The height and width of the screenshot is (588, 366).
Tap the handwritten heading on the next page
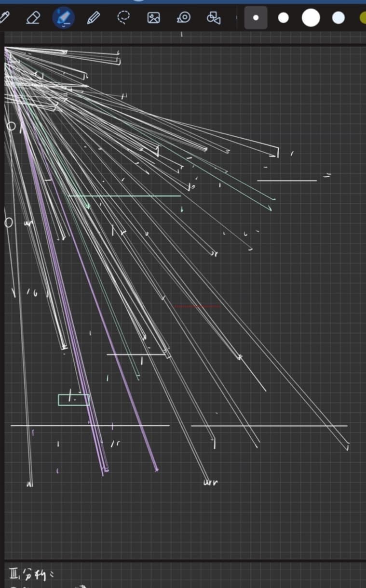pyautogui.click(x=35, y=574)
